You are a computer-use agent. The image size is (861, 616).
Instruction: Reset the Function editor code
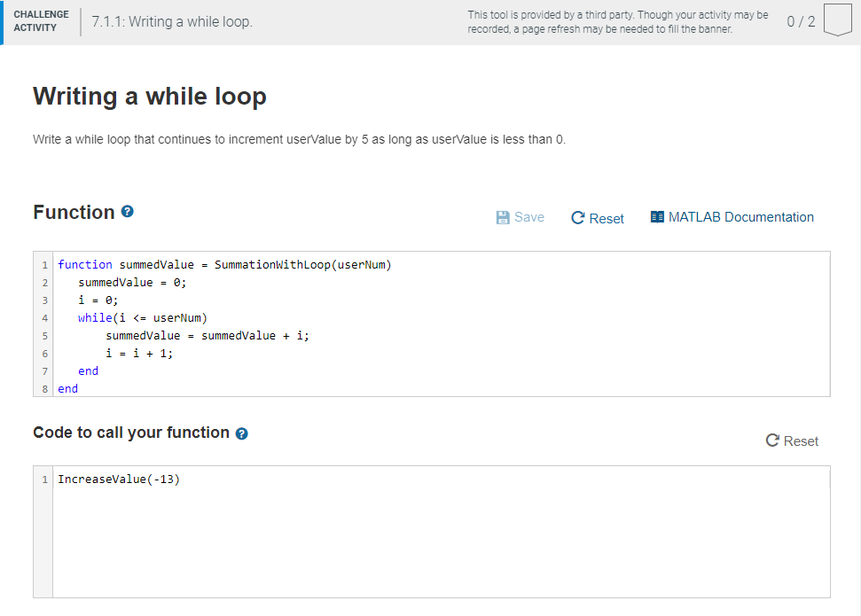[x=598, y=218]
